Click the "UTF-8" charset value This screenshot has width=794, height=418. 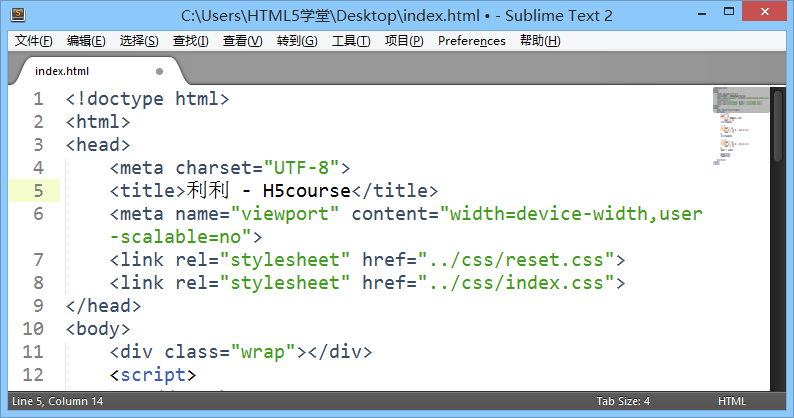point(301,168)
